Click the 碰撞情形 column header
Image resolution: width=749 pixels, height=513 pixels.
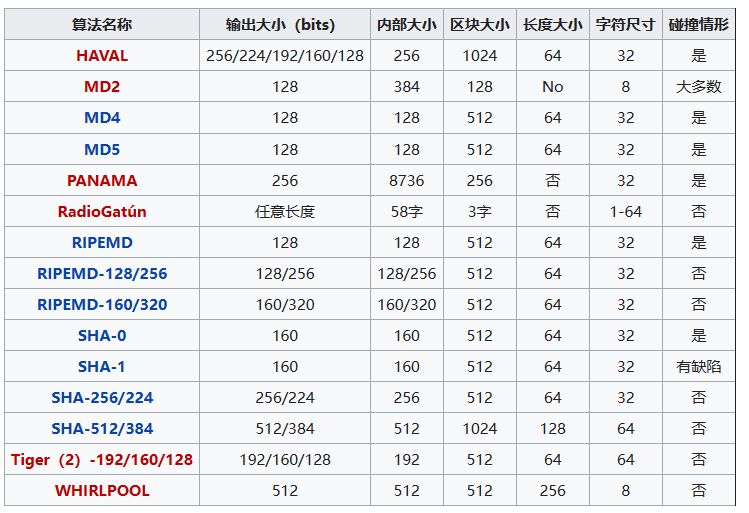698,24
